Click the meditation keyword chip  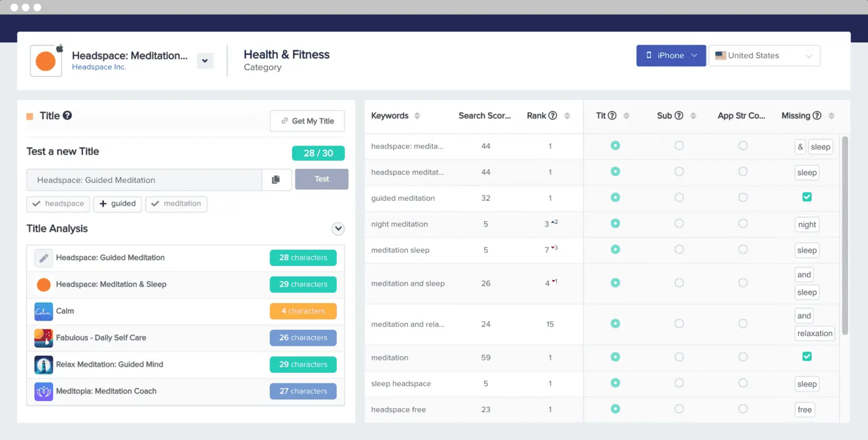coord(176,204)
